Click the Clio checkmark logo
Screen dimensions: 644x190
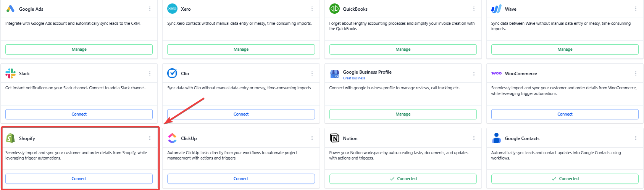click(172, 73)
